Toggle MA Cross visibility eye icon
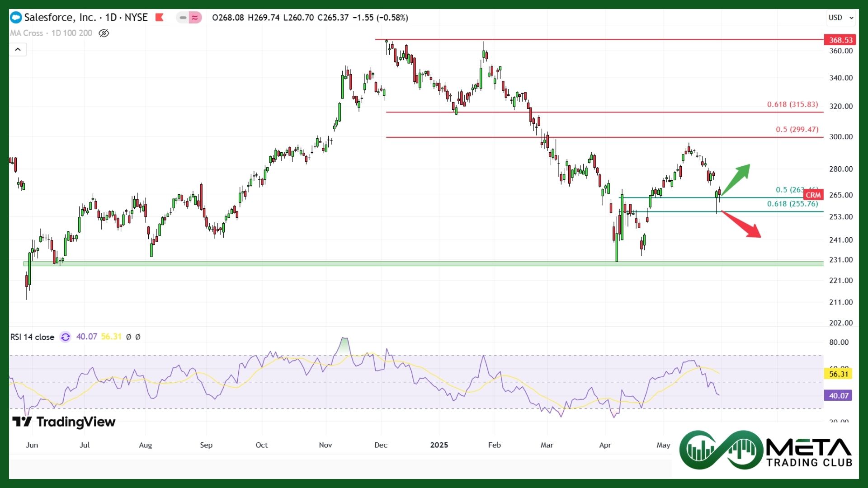Image resolution: width=868 pixels, height=488 pixels. [x=104, y=33]
